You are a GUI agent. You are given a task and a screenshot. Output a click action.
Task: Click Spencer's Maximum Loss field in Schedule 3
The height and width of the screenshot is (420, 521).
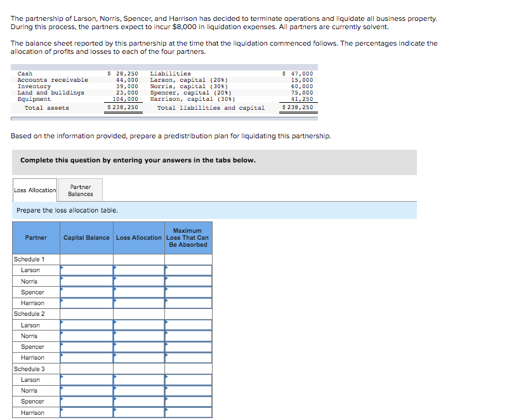(x=188, y=401)
